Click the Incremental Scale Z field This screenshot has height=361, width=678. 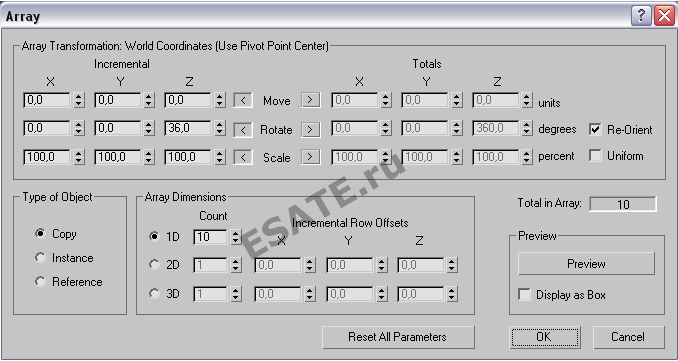pyautogui.click(x=189, y=157)
